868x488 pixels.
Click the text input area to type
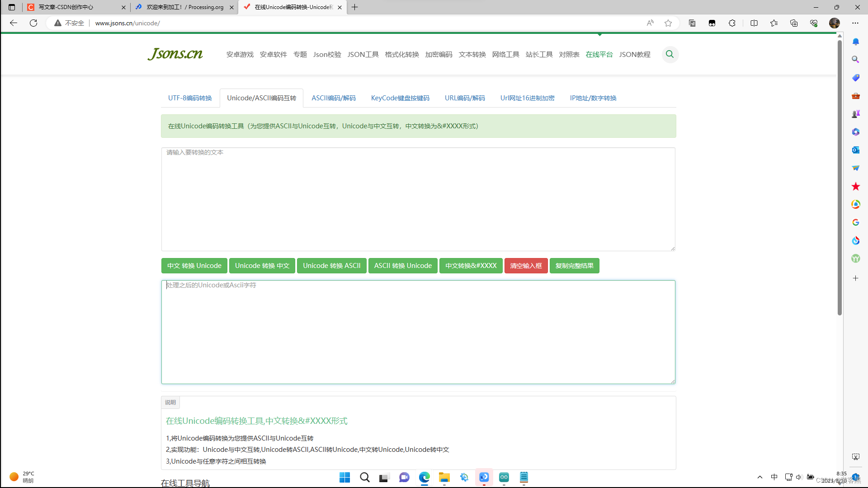(418, 199)
